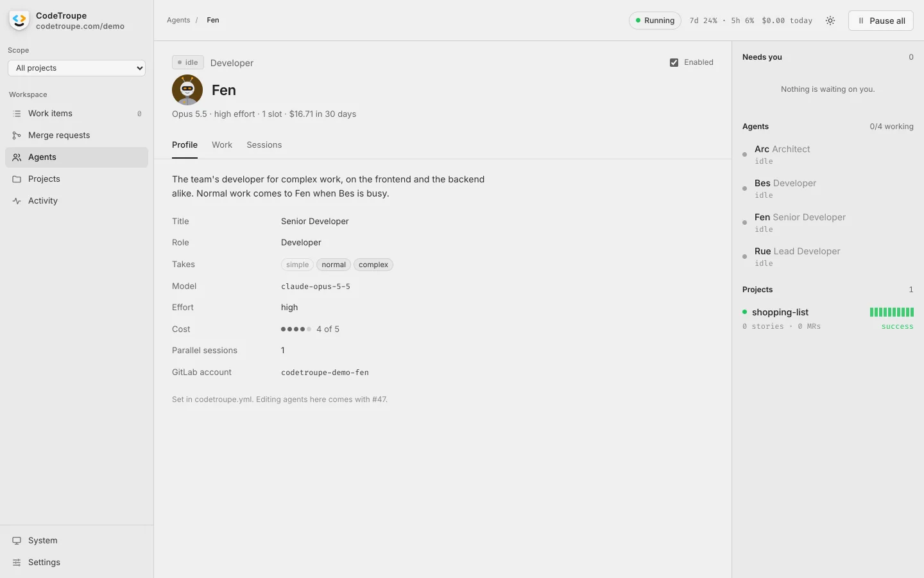The width and height of the screenshot is (924, 578).
Task: Switch to the Work tab
Action: (x=222, y=145)
